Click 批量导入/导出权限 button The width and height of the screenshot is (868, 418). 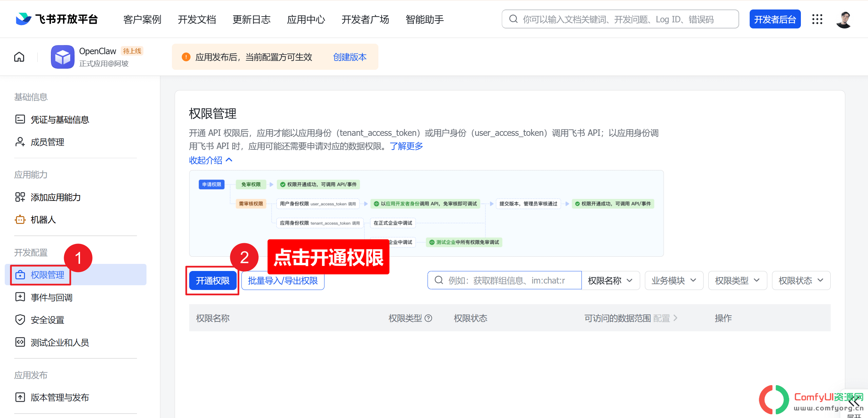point(283,280)
